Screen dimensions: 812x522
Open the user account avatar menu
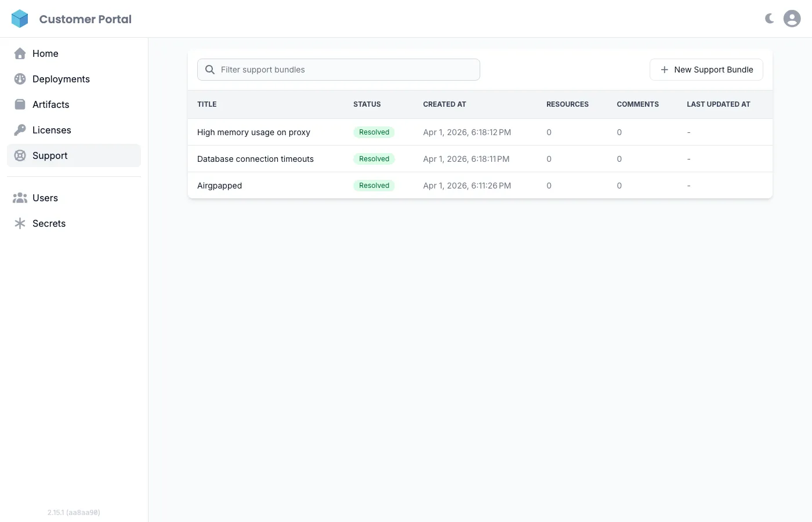[792, 18]
